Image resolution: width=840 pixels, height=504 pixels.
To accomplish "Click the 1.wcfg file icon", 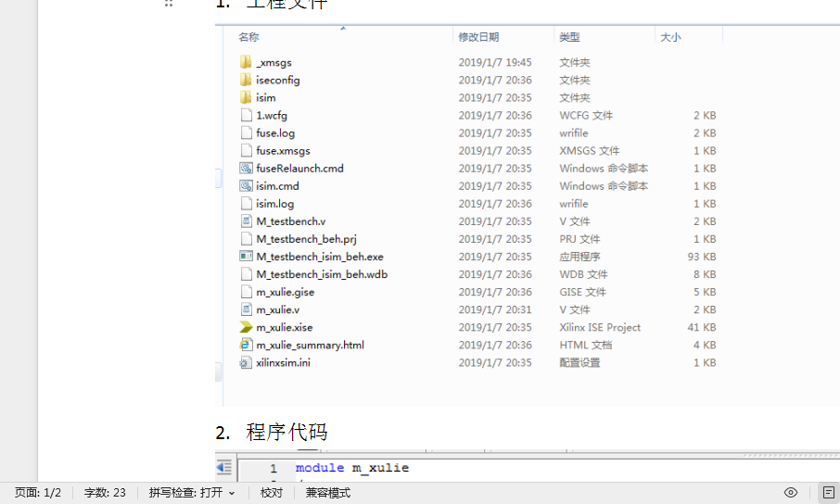I will click(x=246, y=115).
